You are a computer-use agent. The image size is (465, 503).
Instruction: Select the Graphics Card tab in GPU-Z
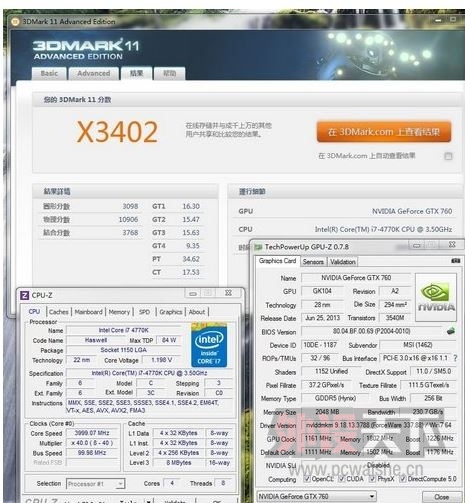click(x=277, y=261)
